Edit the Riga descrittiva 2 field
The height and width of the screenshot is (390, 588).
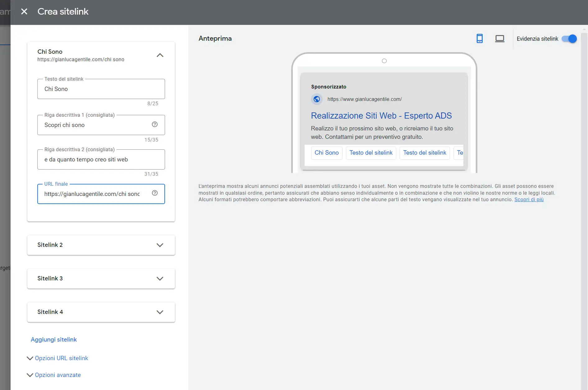[x=101, y=159]
